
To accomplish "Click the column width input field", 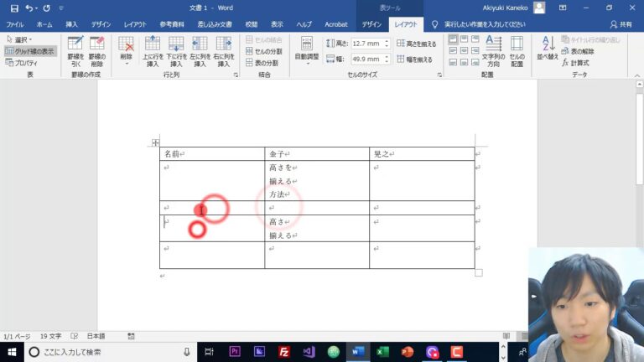I will pyautogui.click(x=366, y=59).
